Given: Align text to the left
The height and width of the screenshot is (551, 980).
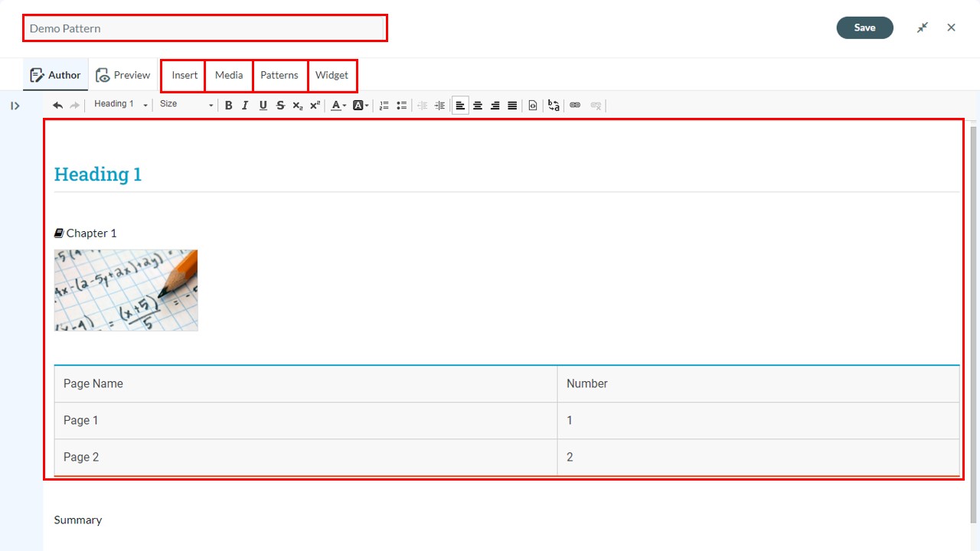Looking at the screenshot, I should pyautogui.click(x=460, y=106).
